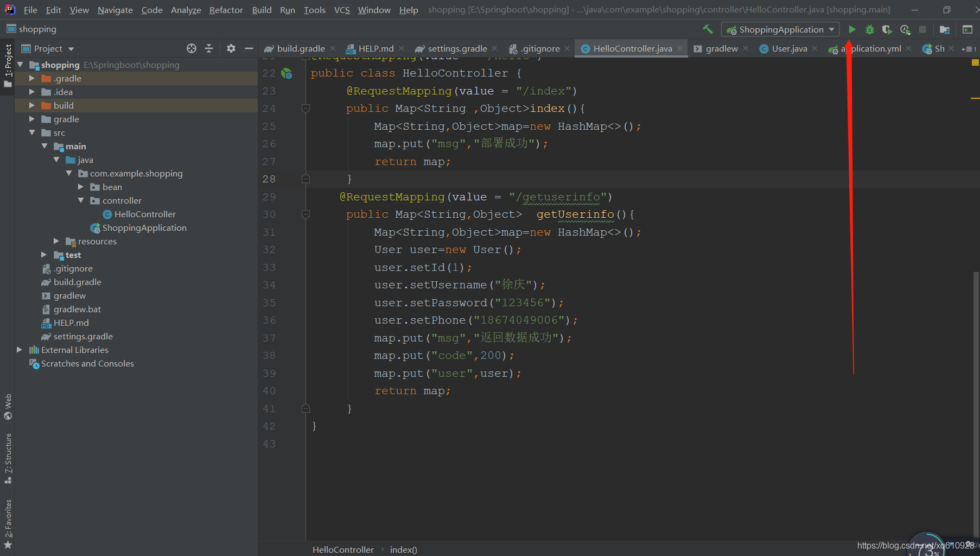980x556 pixels.
Task: Select build.gradle file in tree
Action: click(x=77, y=282)
